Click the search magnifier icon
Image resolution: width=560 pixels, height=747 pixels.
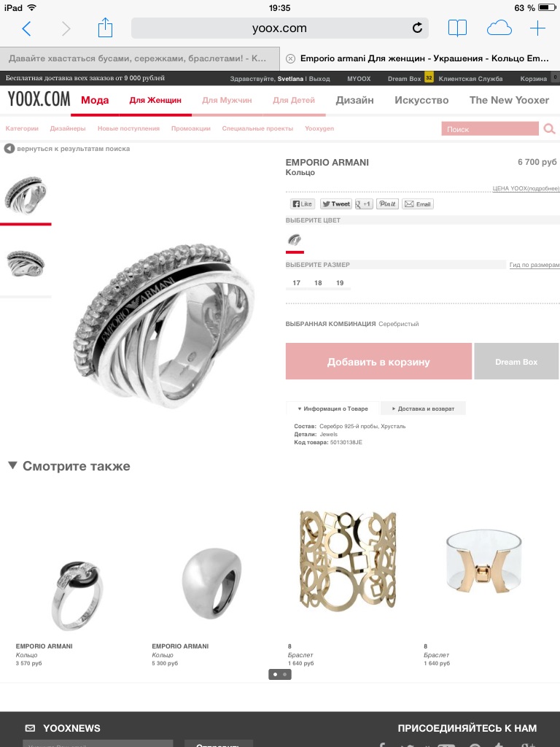point(550,129)
